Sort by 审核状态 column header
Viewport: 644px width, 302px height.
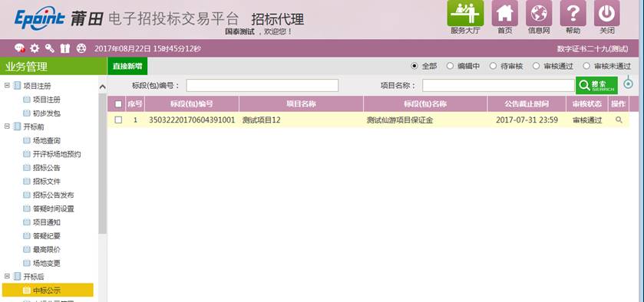pos(587,103)
